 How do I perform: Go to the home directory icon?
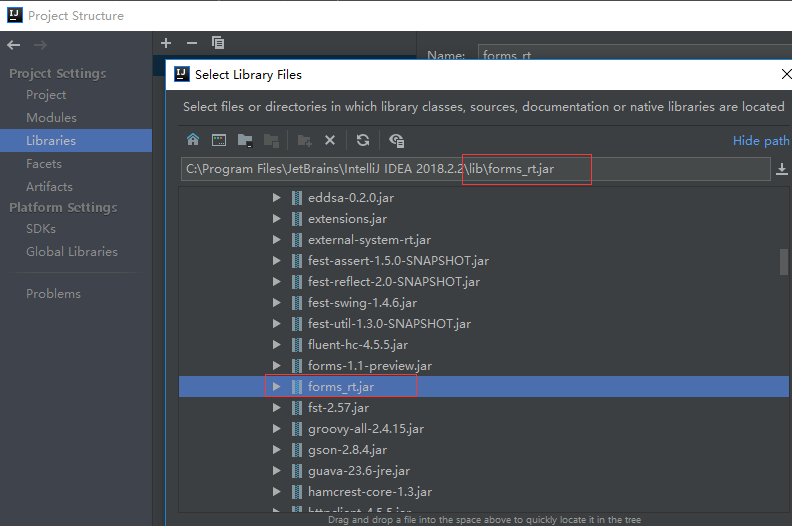coord(193,140)
